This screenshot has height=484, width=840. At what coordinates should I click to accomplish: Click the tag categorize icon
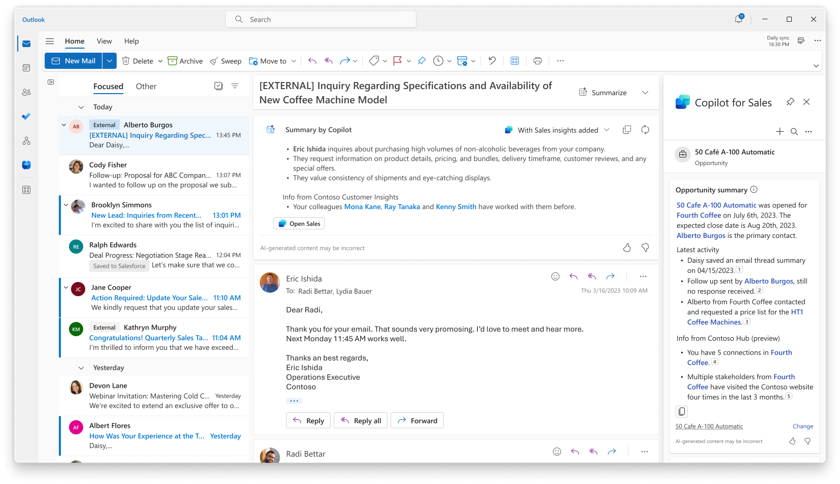click(374, 61)
